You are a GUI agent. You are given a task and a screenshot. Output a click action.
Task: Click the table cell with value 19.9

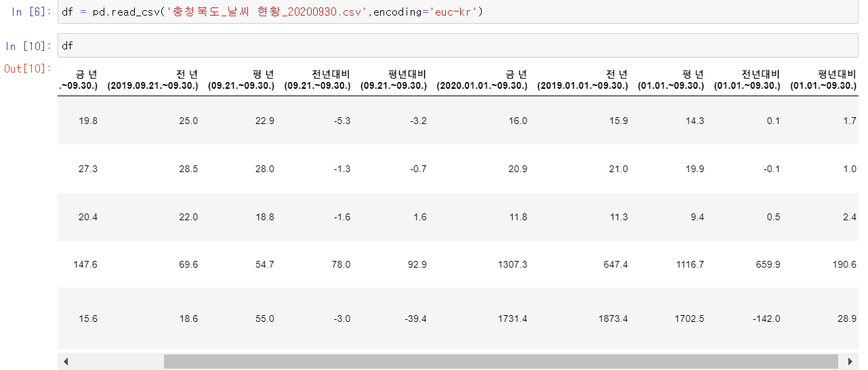point(694,169)
